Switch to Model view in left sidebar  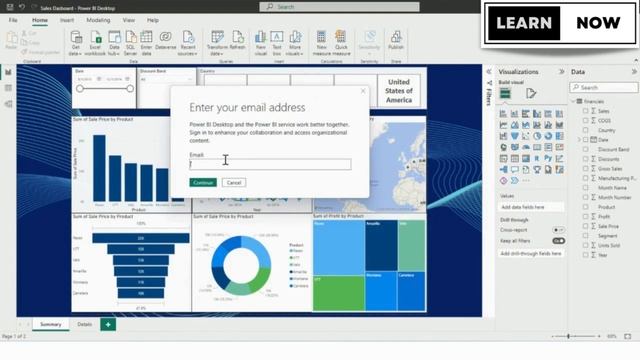click(x=8, y=104)
